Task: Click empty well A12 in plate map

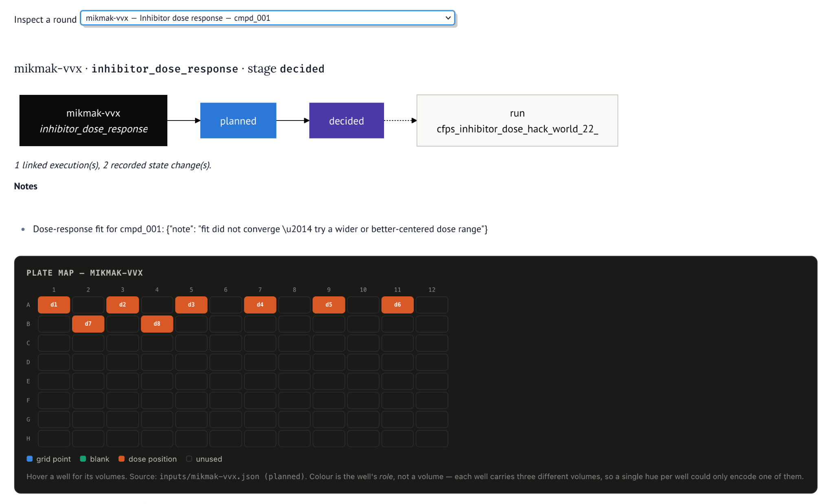Action: (x=432, y=305)
